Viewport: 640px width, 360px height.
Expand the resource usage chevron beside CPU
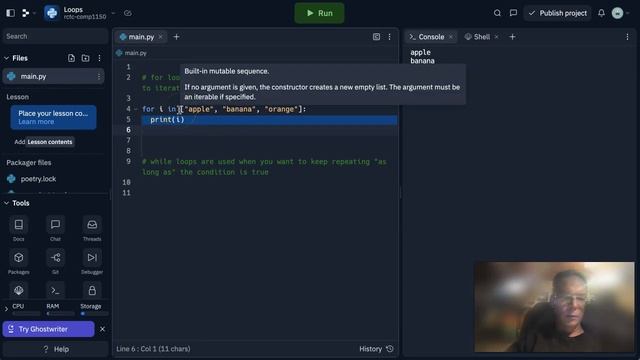coord(6,309)
